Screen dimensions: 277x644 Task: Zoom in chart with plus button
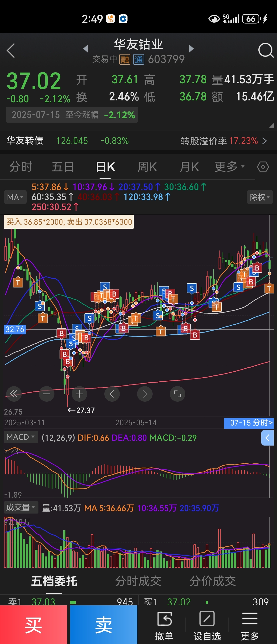[x=79, y=394]
